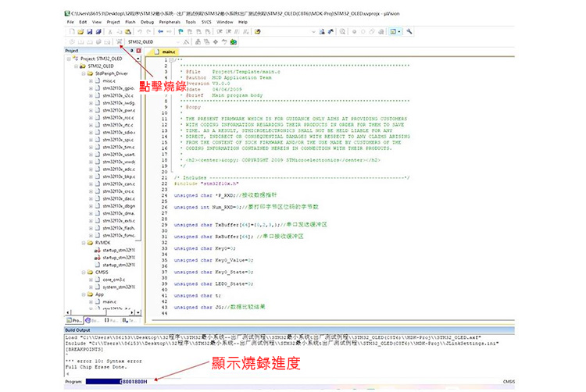Click the Save file toolbar icon
The height and width of the screenshot is (392, 586).
click(x=89, y=32)
